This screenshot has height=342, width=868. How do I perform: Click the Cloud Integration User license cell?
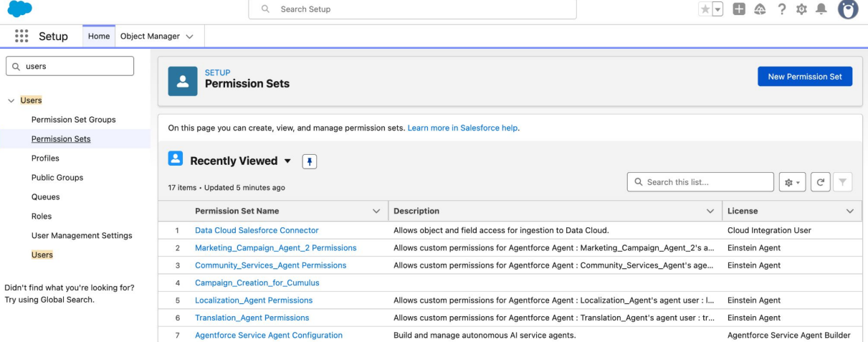tap(769, 231)
